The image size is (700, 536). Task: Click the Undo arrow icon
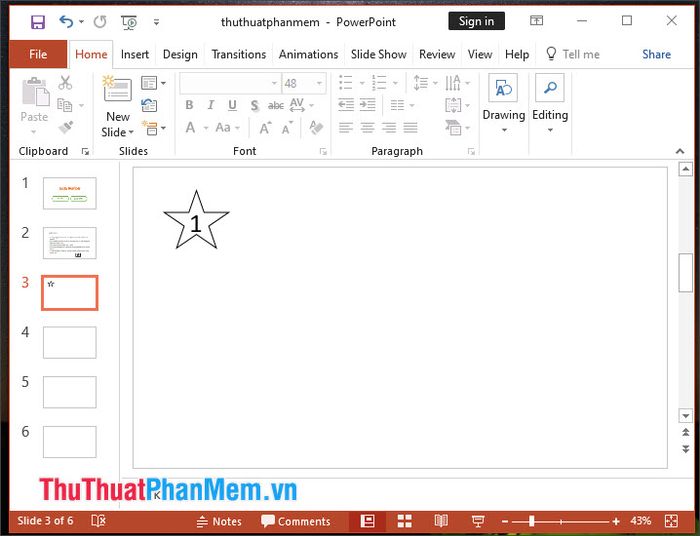click(x=66, y=21)
